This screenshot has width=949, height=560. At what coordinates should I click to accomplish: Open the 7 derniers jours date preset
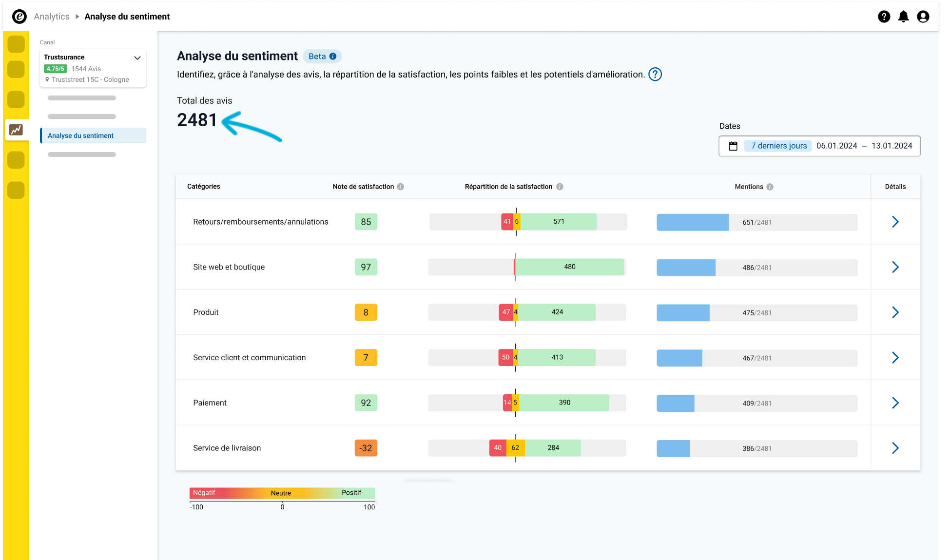778,146
